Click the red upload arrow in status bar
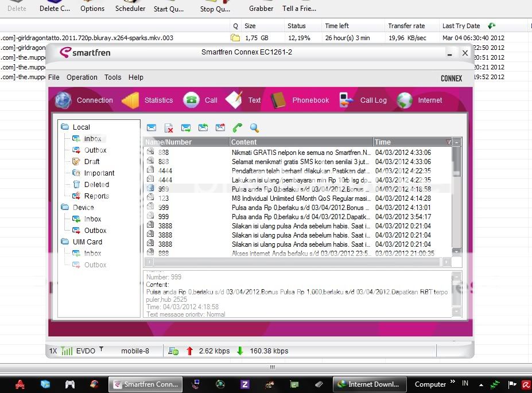Viewport: 532px width, 393px height. pyautogui.click(x=189, y=351)
